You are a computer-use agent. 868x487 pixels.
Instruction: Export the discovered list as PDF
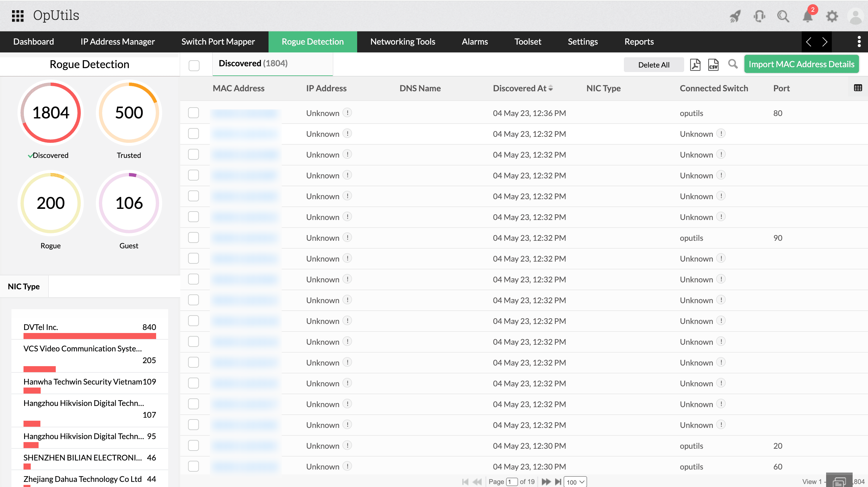coord(694,64)
